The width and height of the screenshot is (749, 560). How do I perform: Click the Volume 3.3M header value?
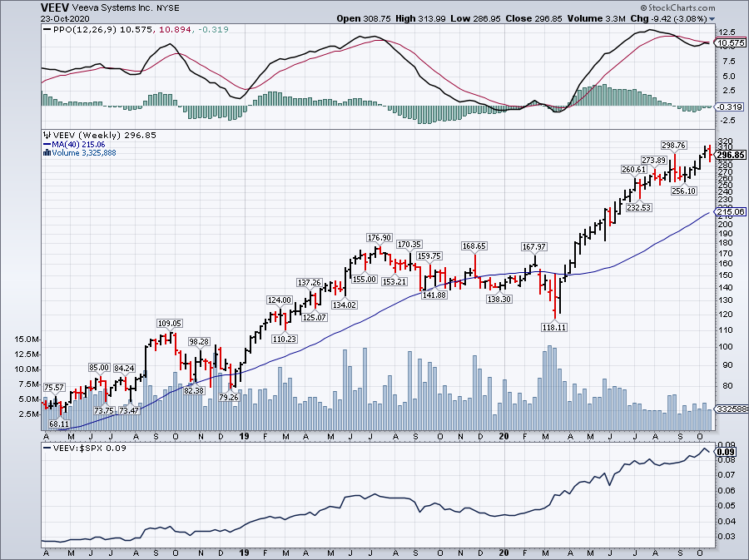coord(596,18)
